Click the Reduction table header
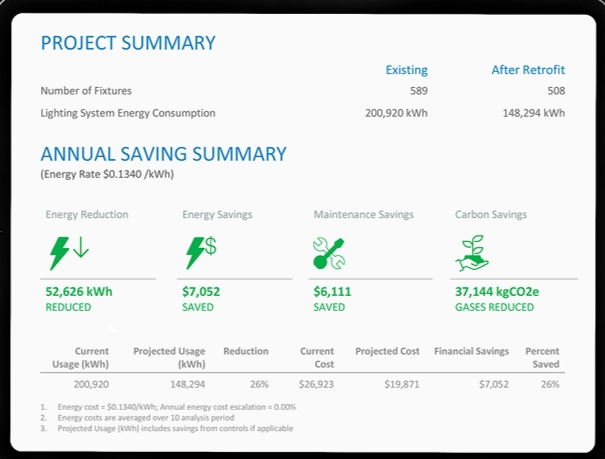The width and height of the screenshot is (605, 459). 246,351
